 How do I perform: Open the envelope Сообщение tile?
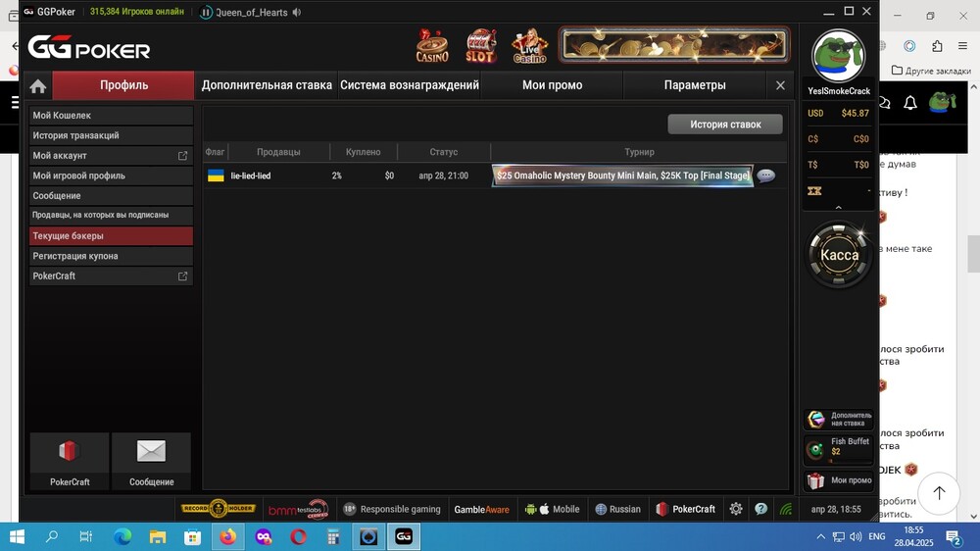[x=151, y=461]
